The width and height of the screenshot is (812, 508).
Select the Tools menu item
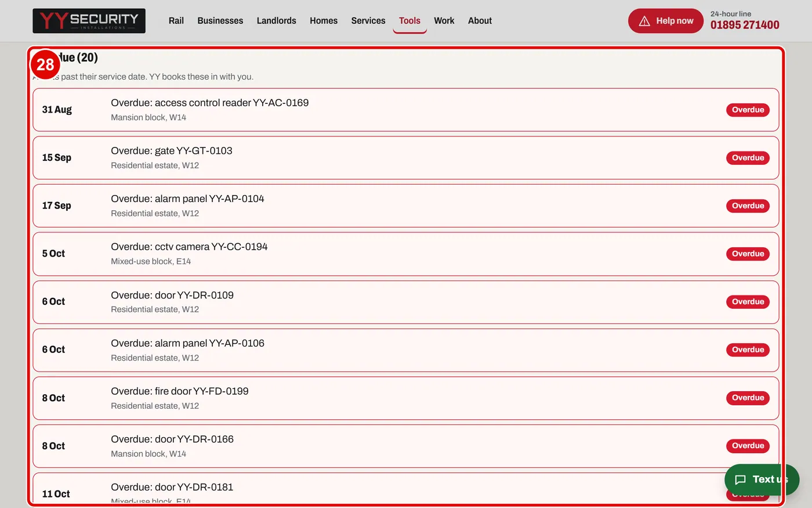click(409, 21)
